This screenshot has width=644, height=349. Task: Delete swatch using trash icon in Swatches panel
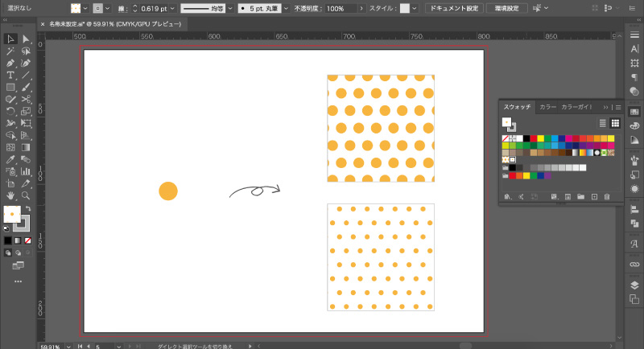(x=607, y=196)
